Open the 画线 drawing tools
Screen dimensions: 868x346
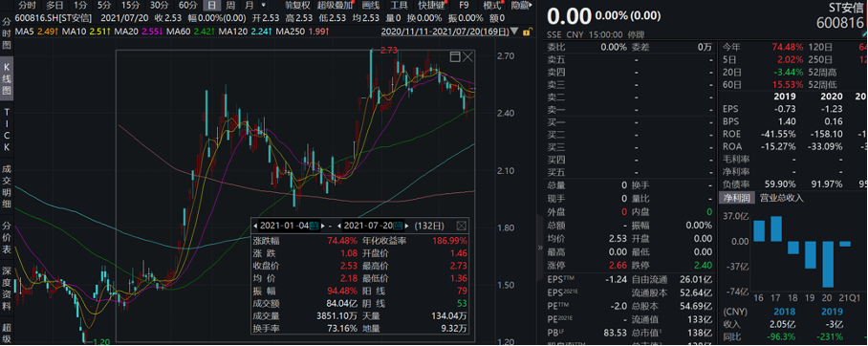pyautogui.click(x=370, y=6)
